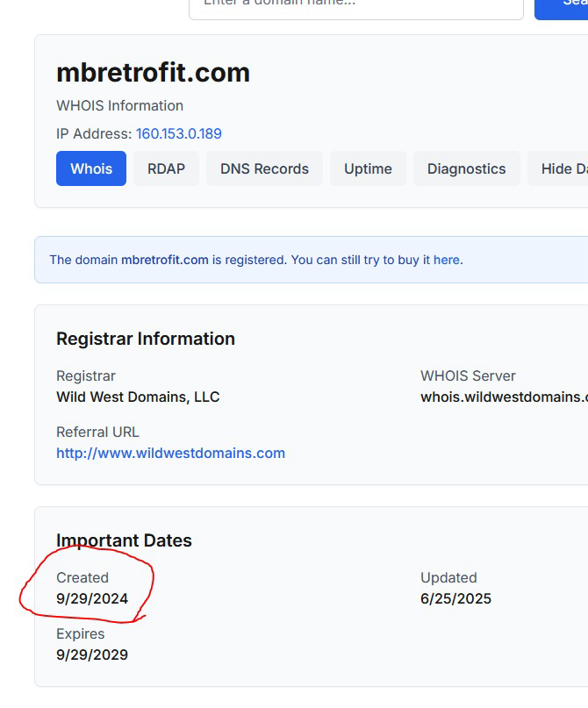Follow the "here" link to buy domain
Image resolution: width=588 pixels, height=708 pixels.
[447, 260]
